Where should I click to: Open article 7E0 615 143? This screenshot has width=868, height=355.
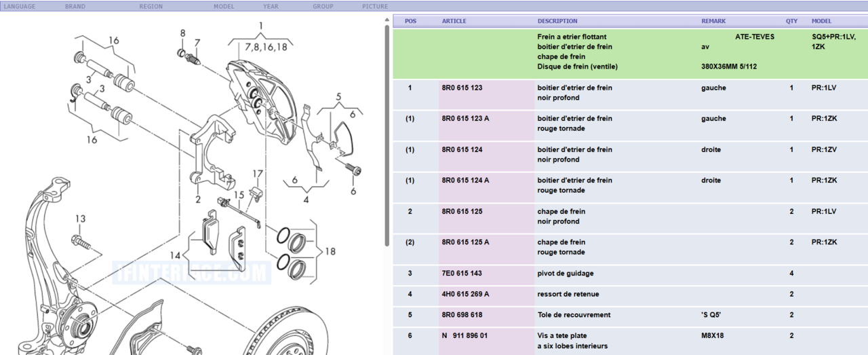[462, 273]
